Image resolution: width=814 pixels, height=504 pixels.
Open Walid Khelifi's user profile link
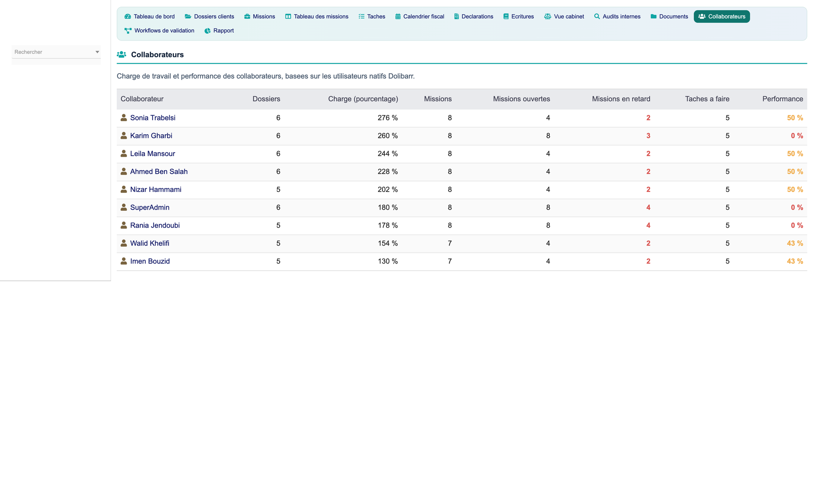tap(150, 243)
